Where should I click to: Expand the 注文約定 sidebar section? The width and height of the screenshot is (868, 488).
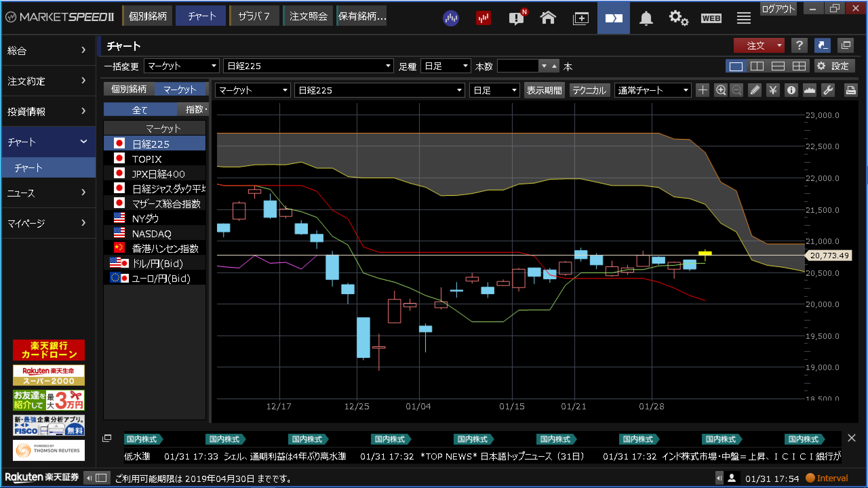pos(48,81)
